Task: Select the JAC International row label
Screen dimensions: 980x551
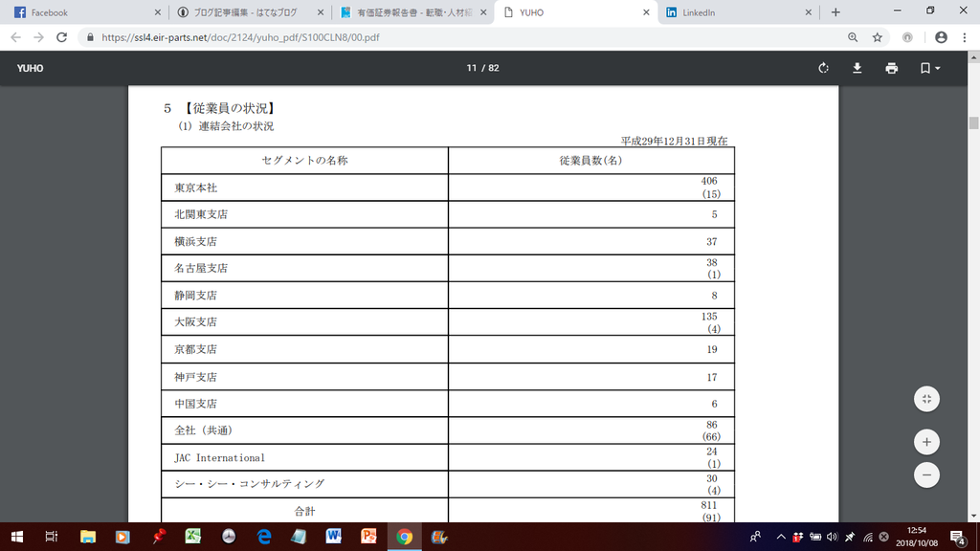Action: (219, 458)
